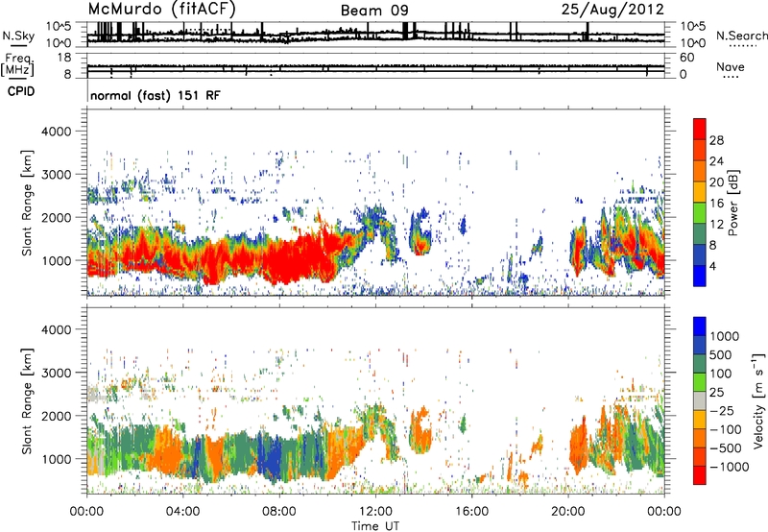Click the 4 value on Power scale
This screenshot has width=768, height=532.
712,266
